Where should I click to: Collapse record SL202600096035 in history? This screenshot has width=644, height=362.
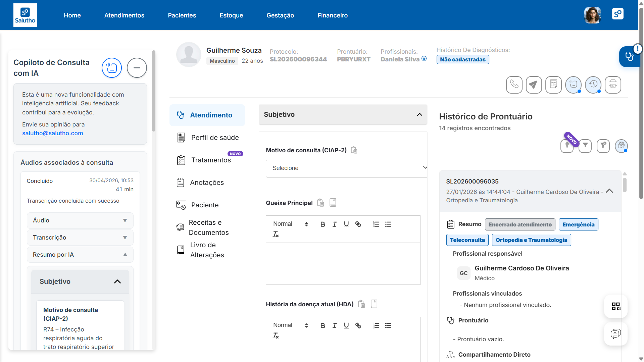click(x=610, y=191)
